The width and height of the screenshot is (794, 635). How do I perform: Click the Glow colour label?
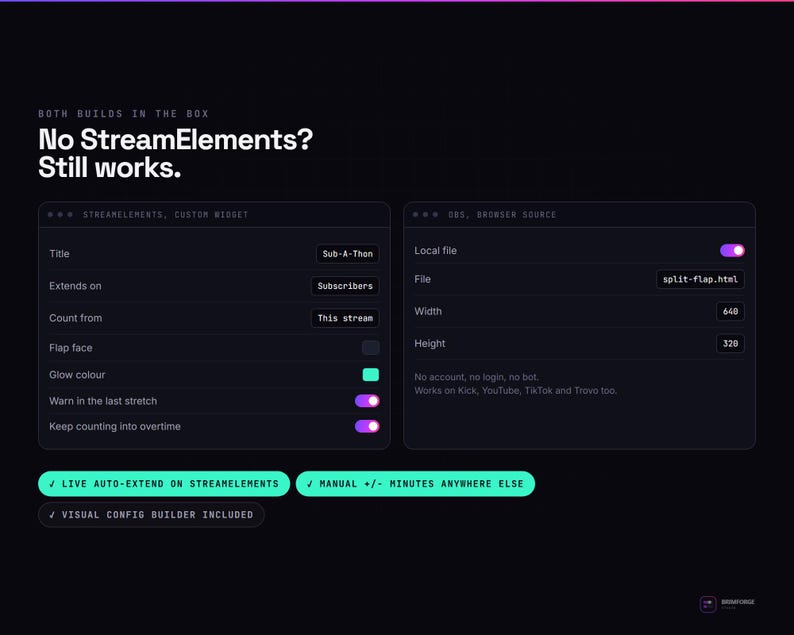[x=77, y=375]
